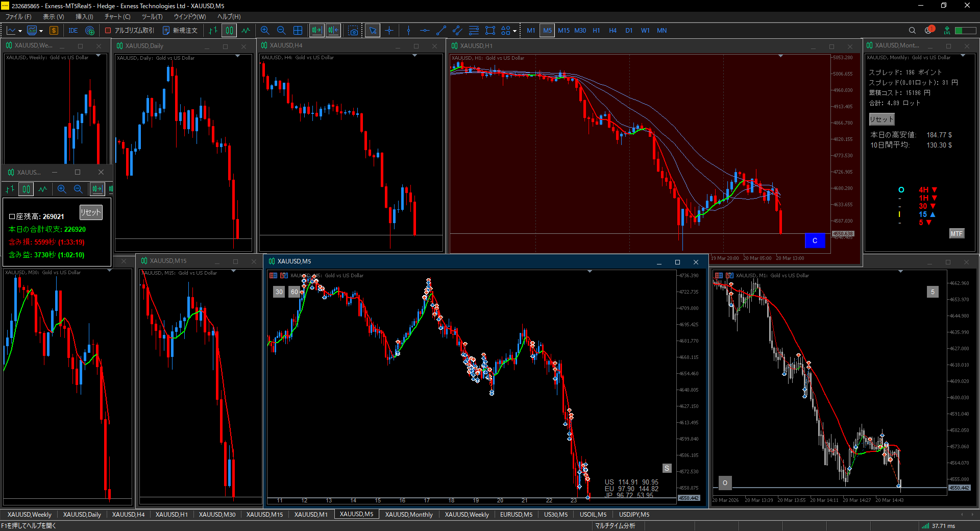Draw a vertical line tool
Screen dimensions: 980x531
click(x=408, y=31)
